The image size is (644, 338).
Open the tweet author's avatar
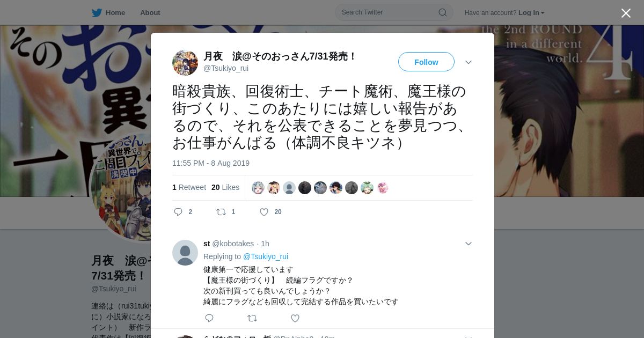[185, 63]
